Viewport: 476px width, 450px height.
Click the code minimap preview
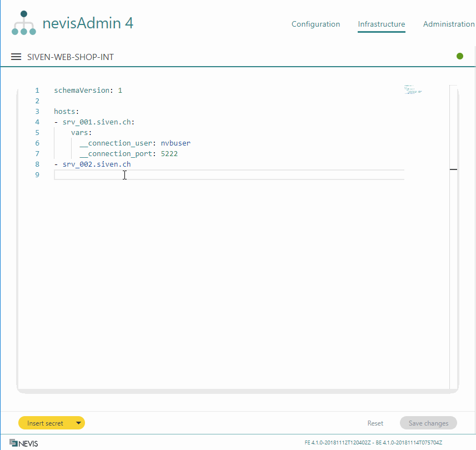click(413, 89)
